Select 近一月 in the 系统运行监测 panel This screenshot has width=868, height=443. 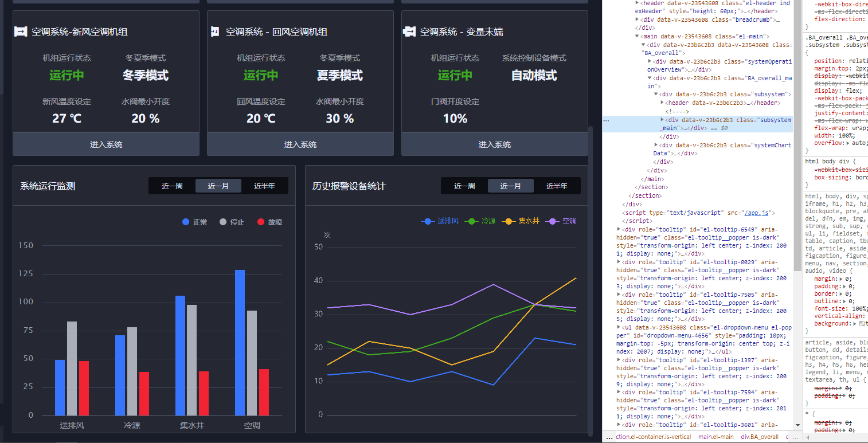pos(218,186)
